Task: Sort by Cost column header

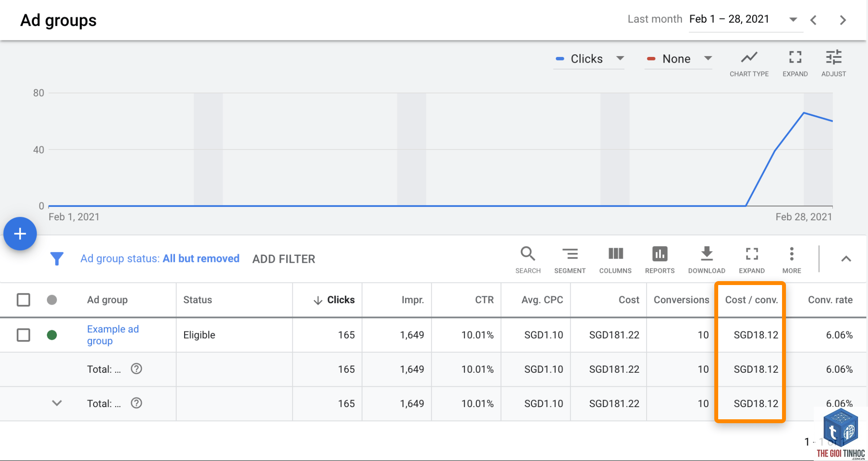Action: [x=629, y=300]
